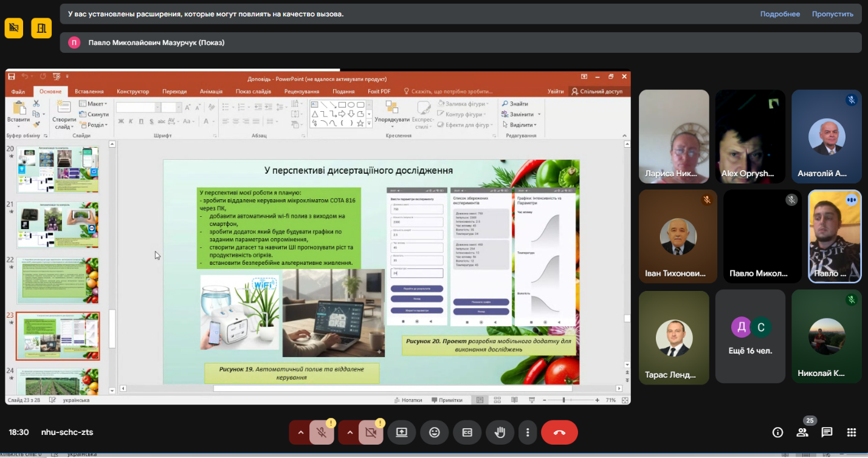Open more options three-dot menu
Image resolution: width=868 pixels, height=458 pixels.
(528, 432)
